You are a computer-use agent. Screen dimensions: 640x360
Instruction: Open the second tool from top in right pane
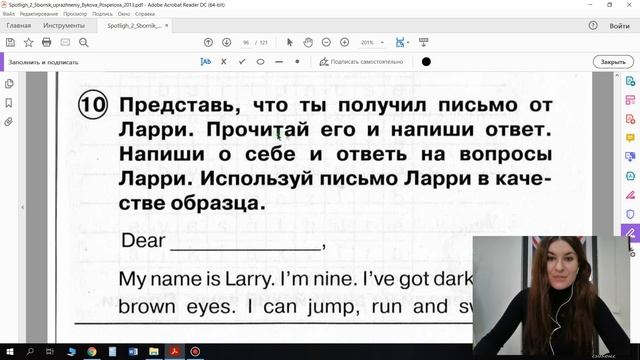click(630, 100)
